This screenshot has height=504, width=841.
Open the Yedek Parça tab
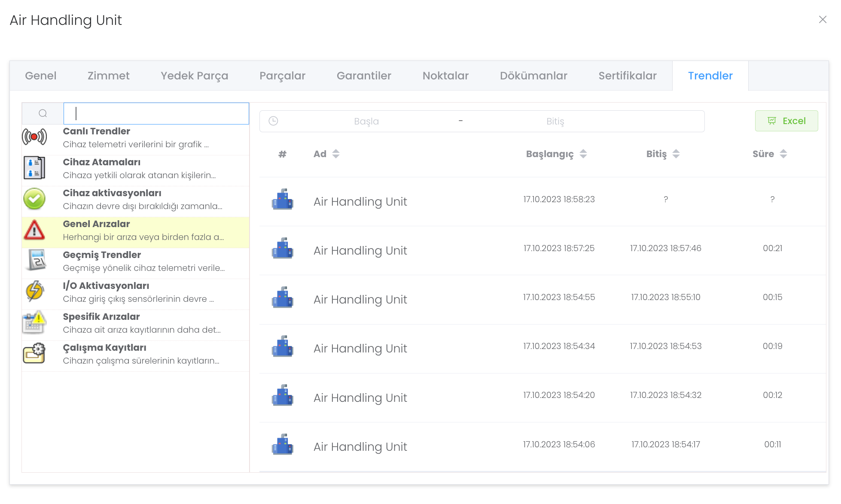(194, 76)
